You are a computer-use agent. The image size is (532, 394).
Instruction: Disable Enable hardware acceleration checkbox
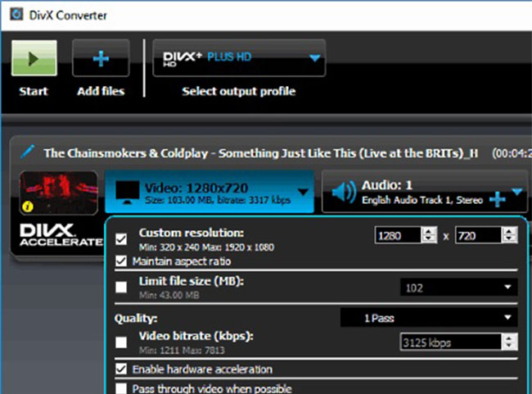point(121,369)
